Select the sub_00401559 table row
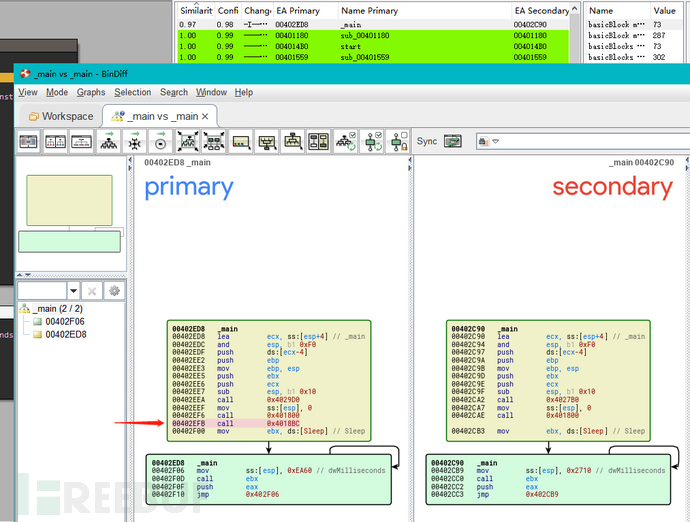Viewport: 690px width, 522px height. pos(373,57)
